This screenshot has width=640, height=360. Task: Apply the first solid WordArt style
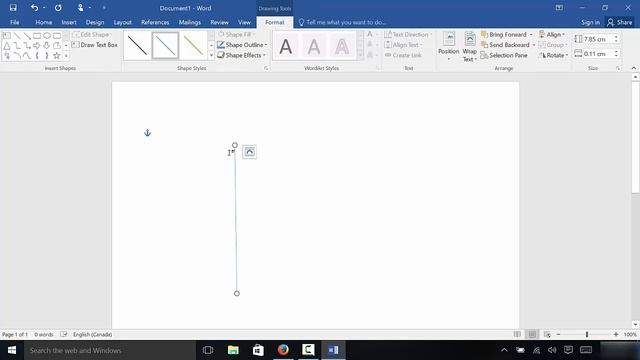[286, 47]
